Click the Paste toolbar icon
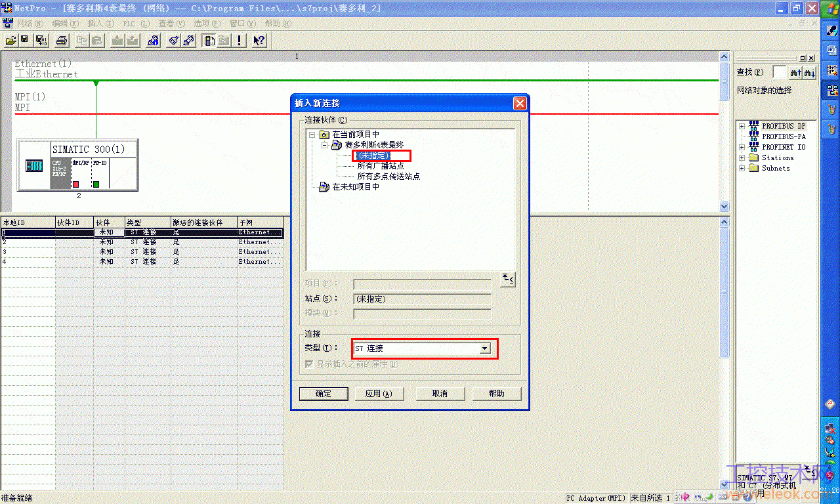Image resolution: width=840 pixels, height=504 pixels. [97, 41]
